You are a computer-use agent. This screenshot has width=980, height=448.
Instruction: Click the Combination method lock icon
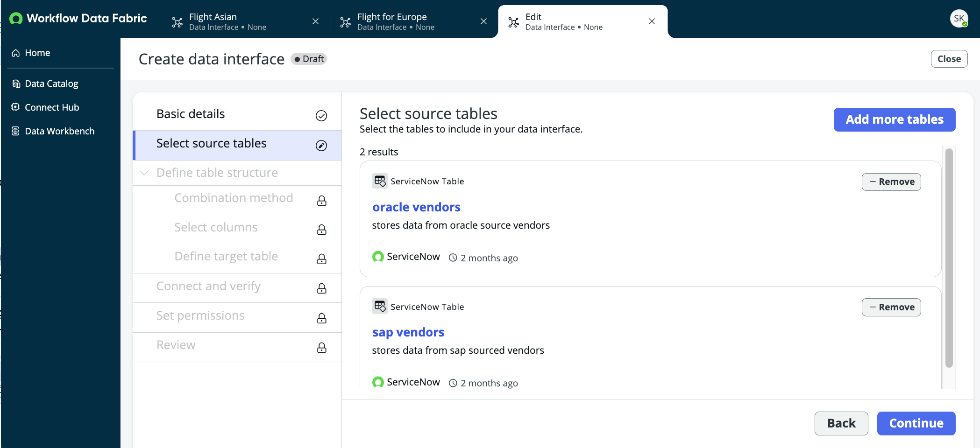(322, 201)
